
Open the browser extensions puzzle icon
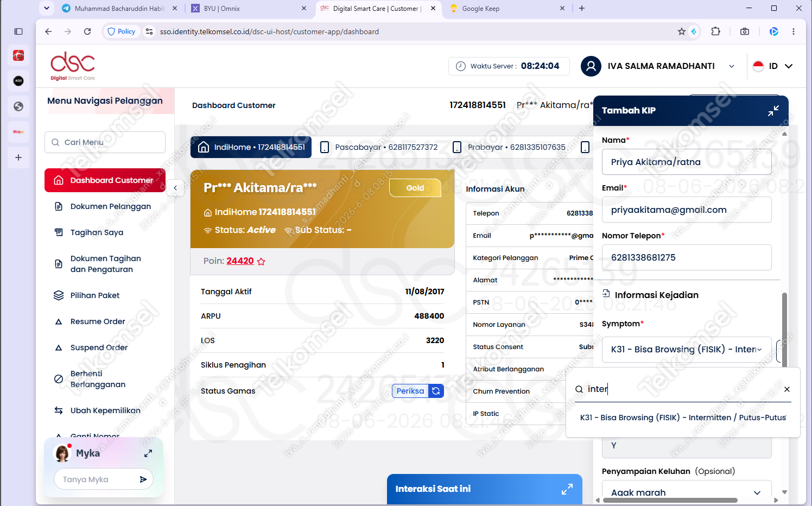click(x=715, y=31)
